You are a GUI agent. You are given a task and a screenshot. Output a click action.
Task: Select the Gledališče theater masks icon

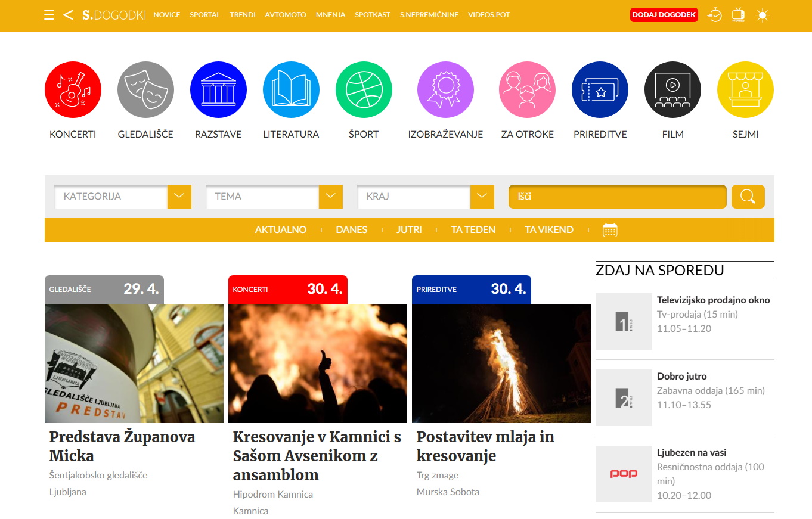pos(145,90)
